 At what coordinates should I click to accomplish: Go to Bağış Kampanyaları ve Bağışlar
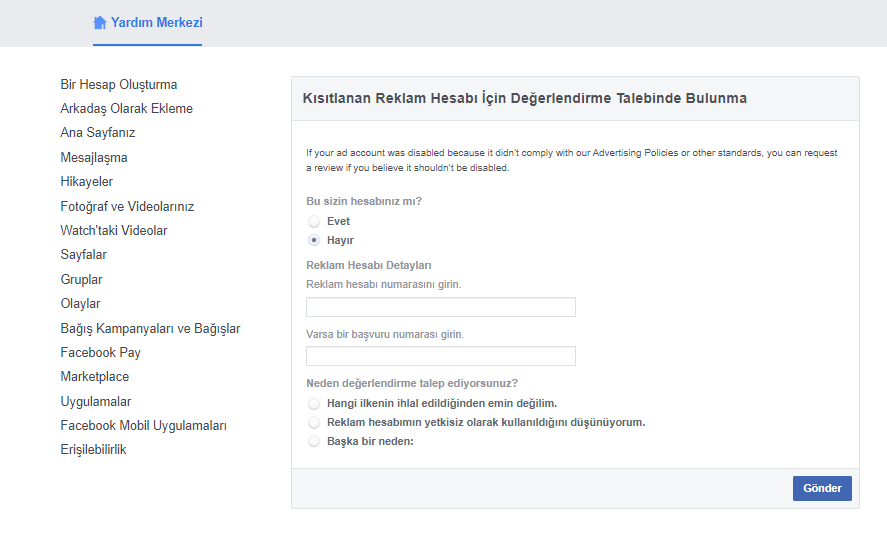[150, 328]
